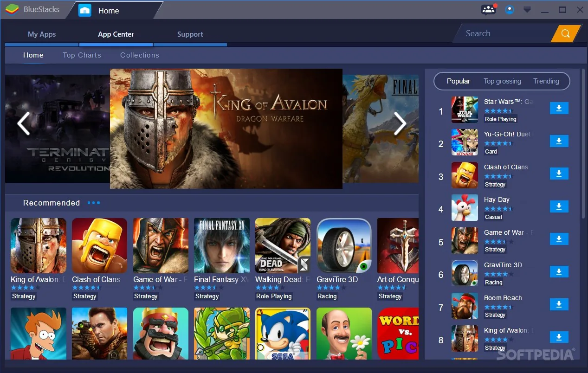
Task: Click the Yu-Gi-Oh! Konami icon in Popular list
Action: point(465,142)
